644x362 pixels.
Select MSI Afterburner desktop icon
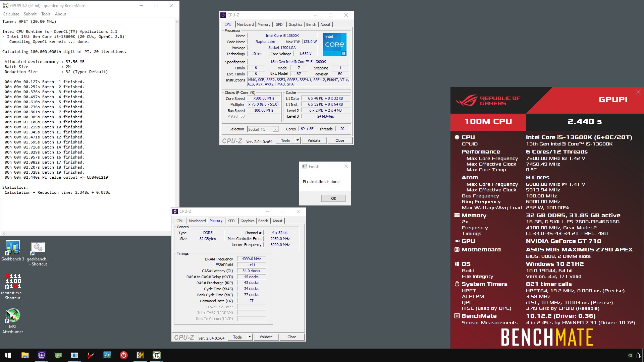(12, 321)
